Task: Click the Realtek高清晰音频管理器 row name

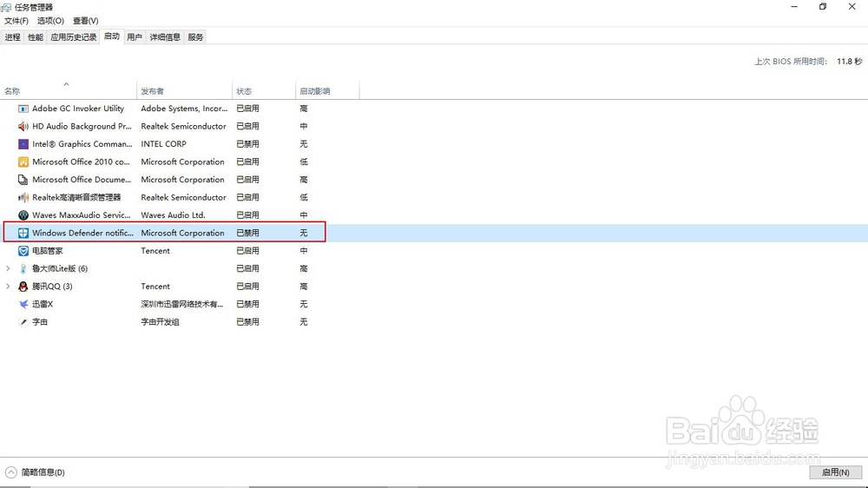Action: click(x=76, y=197)
